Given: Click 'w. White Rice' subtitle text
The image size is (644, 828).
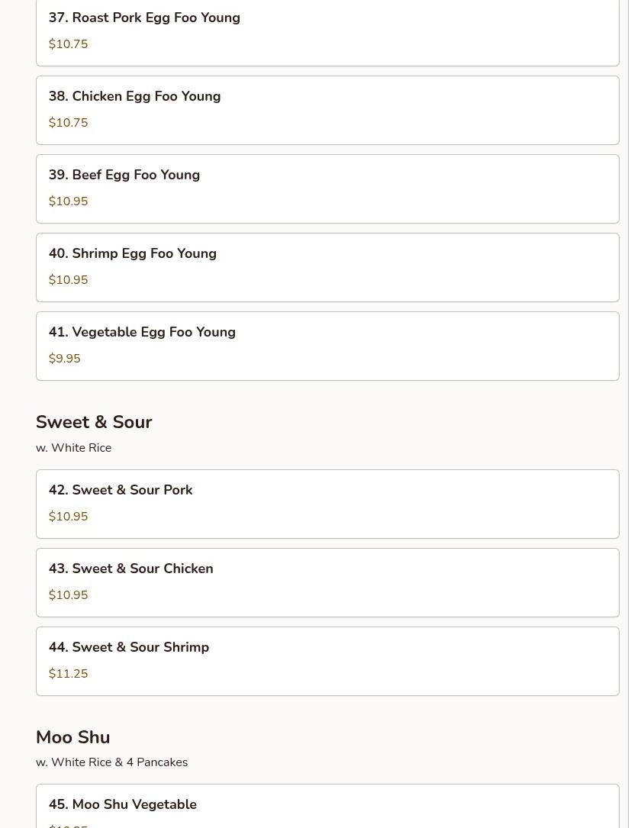Looking at the screenshot, I should (74, 448).
